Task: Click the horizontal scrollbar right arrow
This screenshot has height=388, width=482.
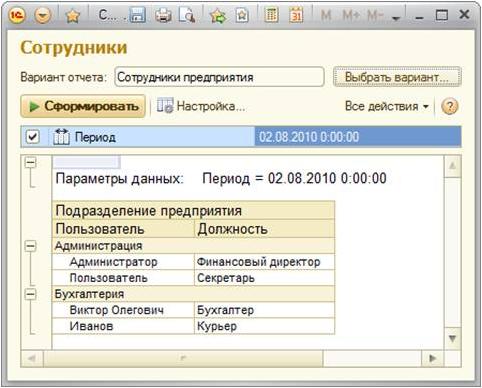Action: coord(433,359)
